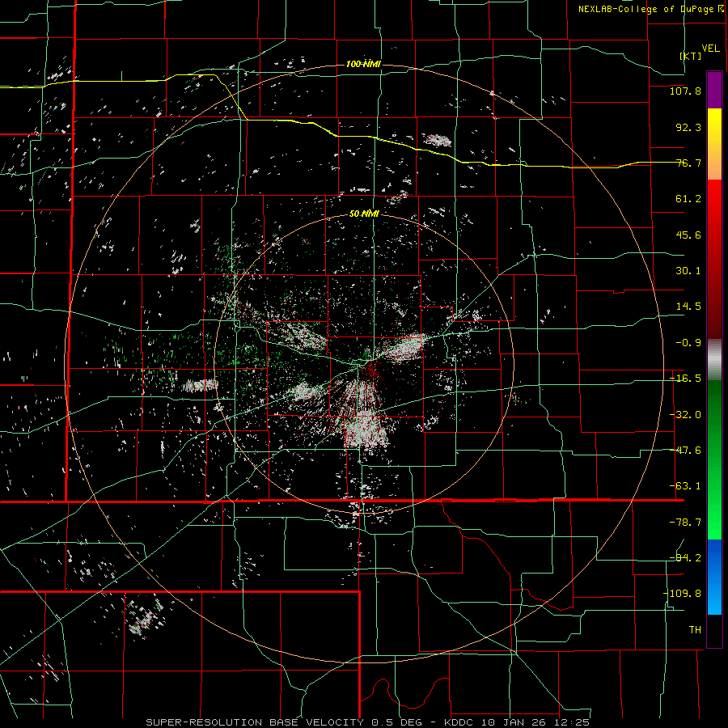Click the purple segment of the color bar
728x728 pixels.
point(714,91)
